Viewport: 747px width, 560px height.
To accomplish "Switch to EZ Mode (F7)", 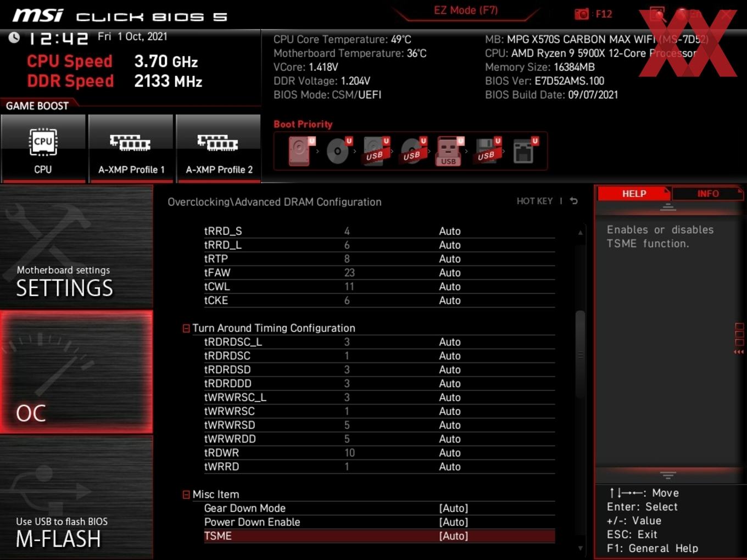I will [466, 10].
